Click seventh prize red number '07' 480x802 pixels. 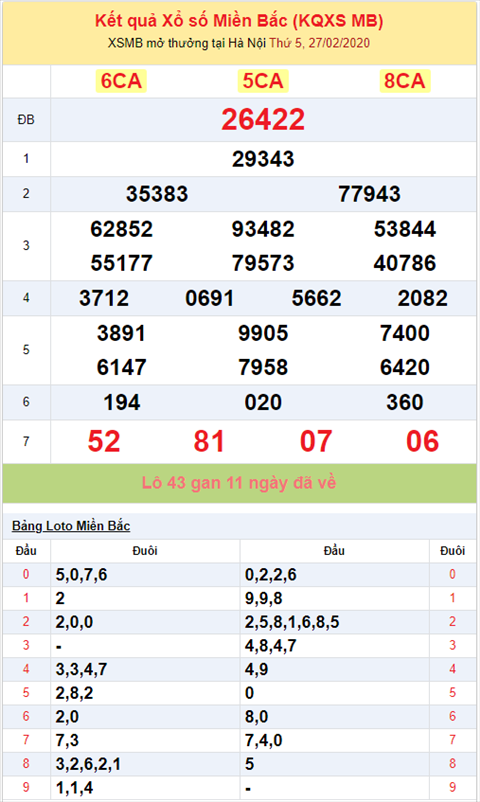pyautogui.click(x=316, y=442)
